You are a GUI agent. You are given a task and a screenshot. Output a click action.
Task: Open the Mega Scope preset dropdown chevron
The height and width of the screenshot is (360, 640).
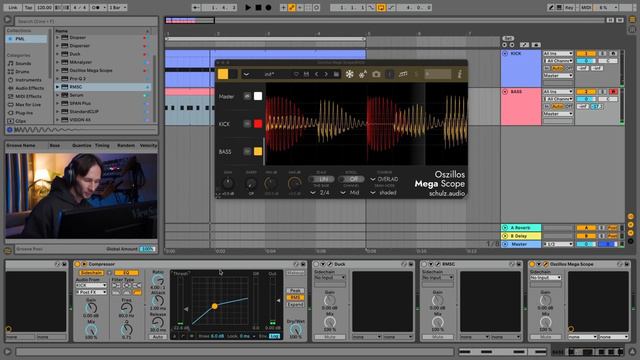[x=246, y=74]
